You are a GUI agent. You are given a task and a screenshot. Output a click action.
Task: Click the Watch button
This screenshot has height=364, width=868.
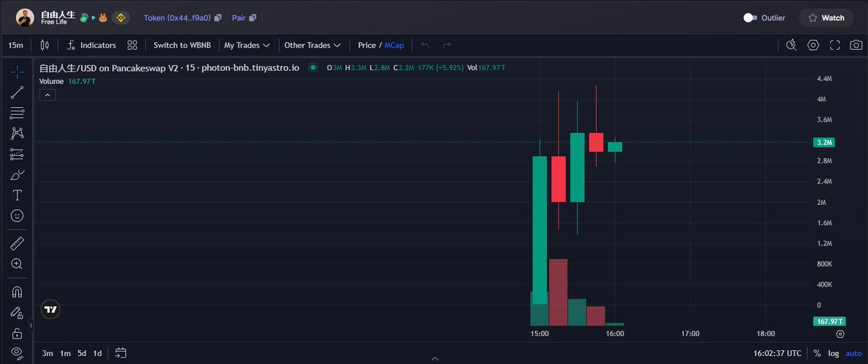point(825,18)
